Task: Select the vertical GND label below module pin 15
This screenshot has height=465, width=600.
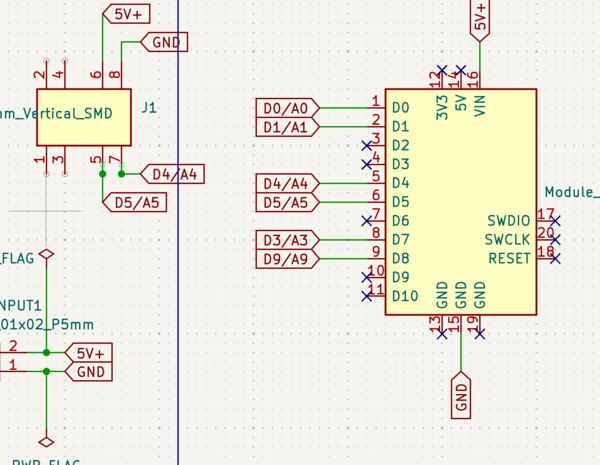Action: tap(461, 396)
